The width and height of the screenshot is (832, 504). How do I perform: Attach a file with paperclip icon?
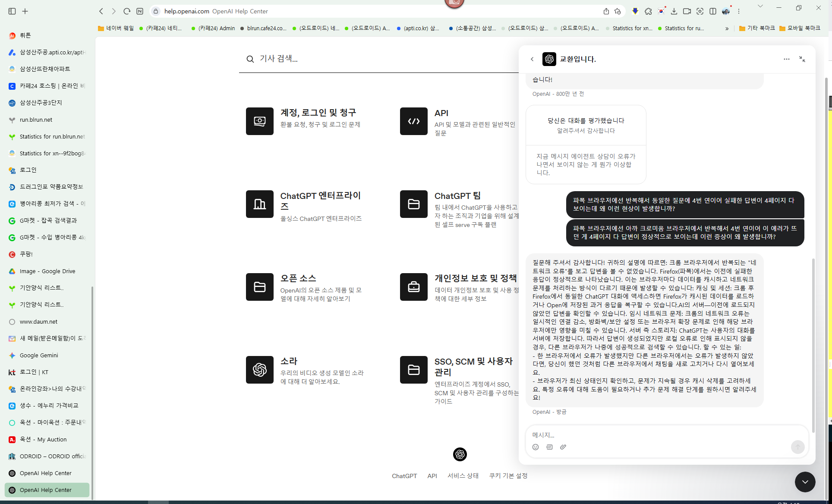click(x=563, y=447)
